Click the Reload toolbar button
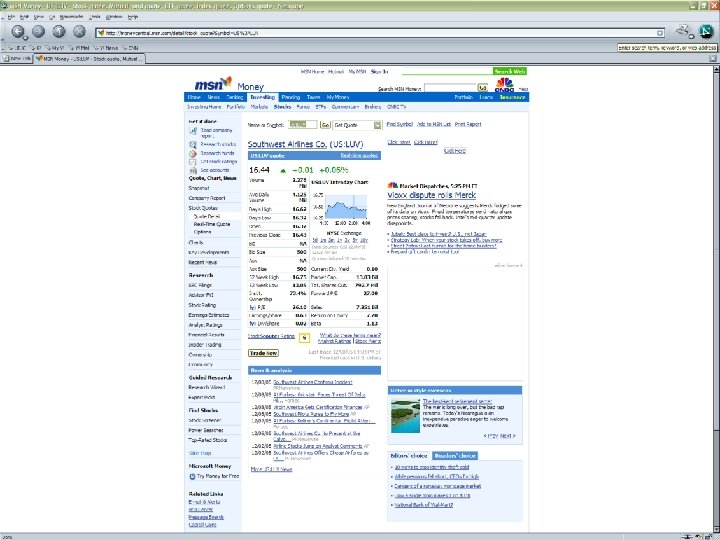This screenshot has width=720, height=540. (x=59, y=31)
